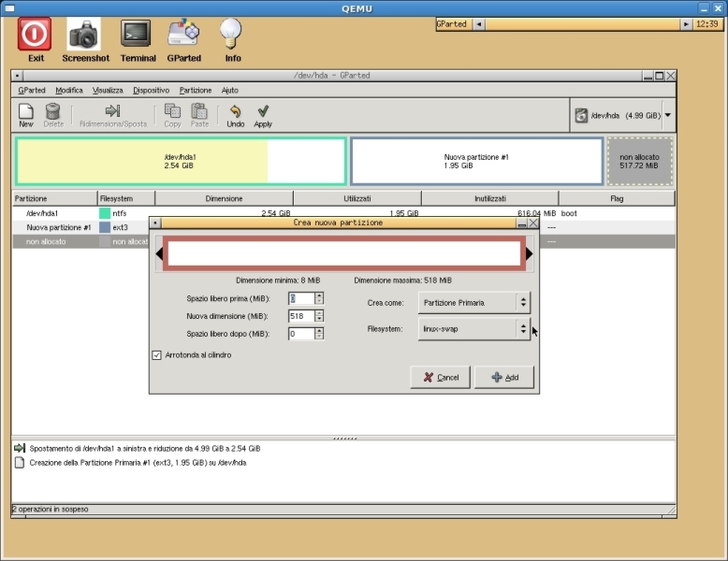Click the taskbar right scroll arrow
This screenshot has width=728, height=561.
(x=685, y=24)
